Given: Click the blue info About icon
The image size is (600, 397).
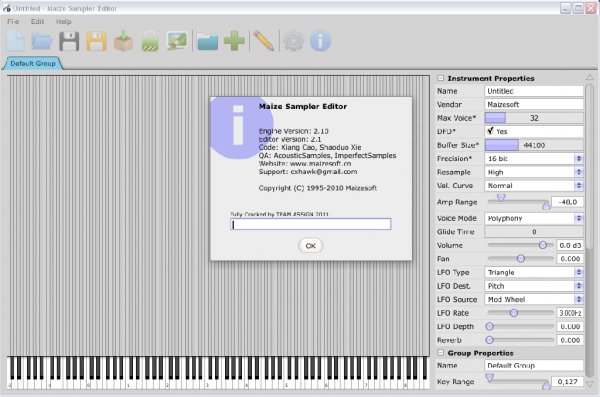Looking at the screenshot, I should coord(320,41).
